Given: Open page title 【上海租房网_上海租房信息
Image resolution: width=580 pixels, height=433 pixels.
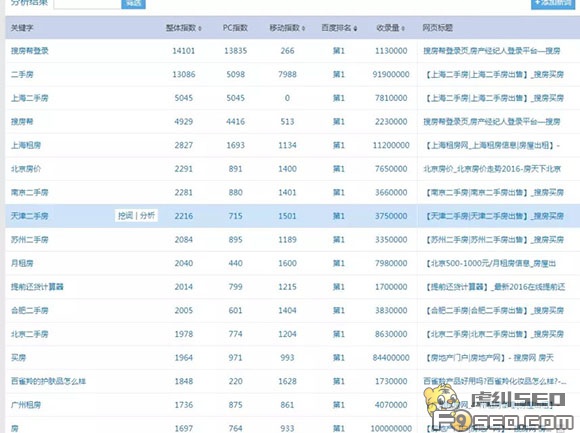Looking at the screenshot, I should 492,145.
